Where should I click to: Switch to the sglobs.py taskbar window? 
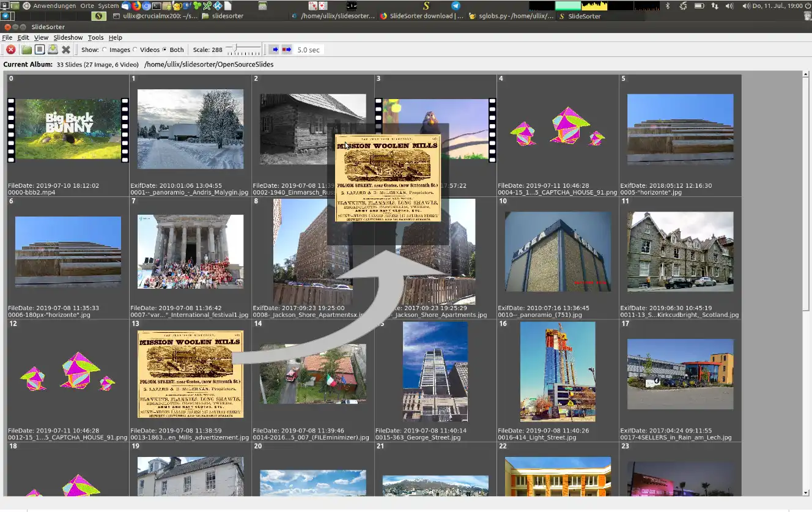[x=511, y=16]
